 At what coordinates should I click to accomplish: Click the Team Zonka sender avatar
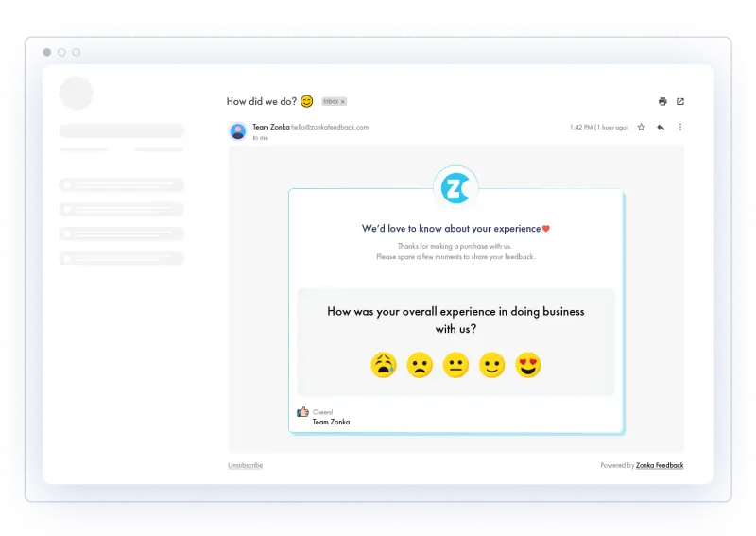click(238, 131)
